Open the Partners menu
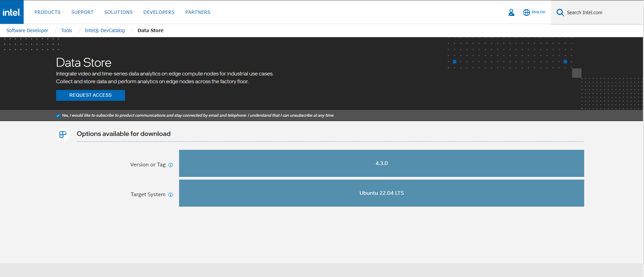The height and width of the screenshot is (277, 644). click(x=198, y=12)
